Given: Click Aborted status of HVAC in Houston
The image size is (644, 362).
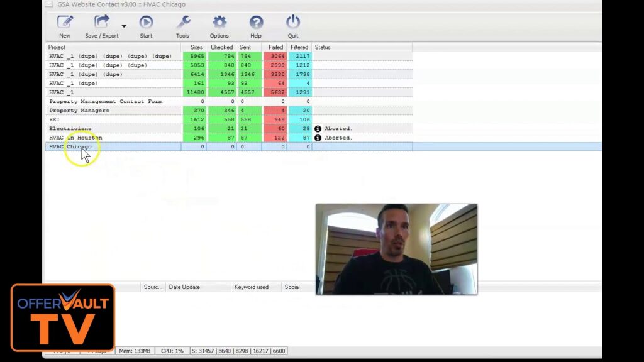Looking at the screenshot, I should click(x=338, y=138).
